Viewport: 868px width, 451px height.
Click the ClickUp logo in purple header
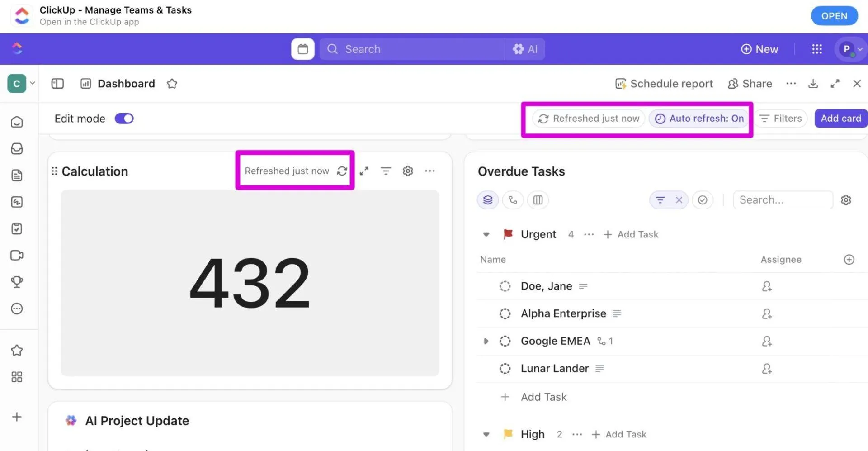pyautogui.click(x=17, y=48)
